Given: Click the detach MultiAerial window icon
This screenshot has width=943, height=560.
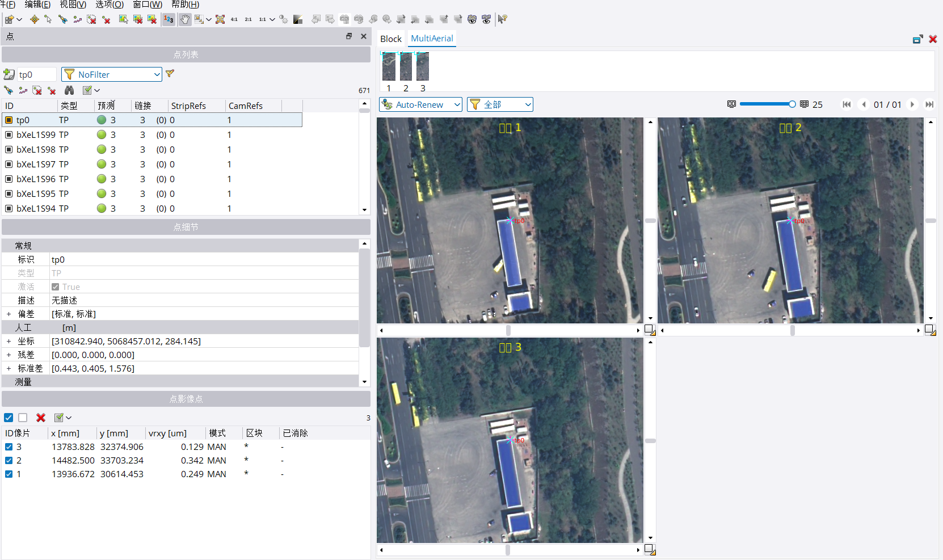Looking at the screenshot, I should pyautogui.click(x=917, y=39).
